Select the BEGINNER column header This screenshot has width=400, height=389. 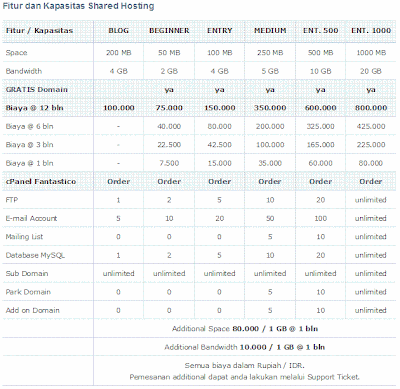(x=169, y=31)
